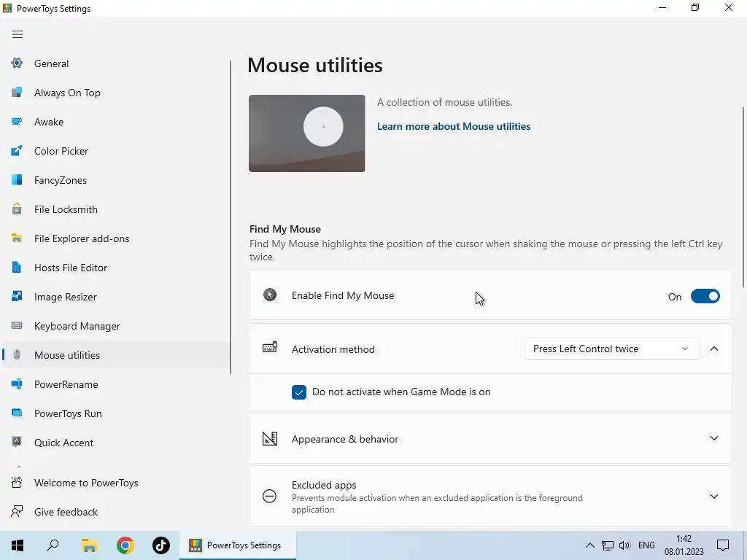Click the Give feedback icon
The height and width of the screenshot is (560, 747).
click(17, 511)
